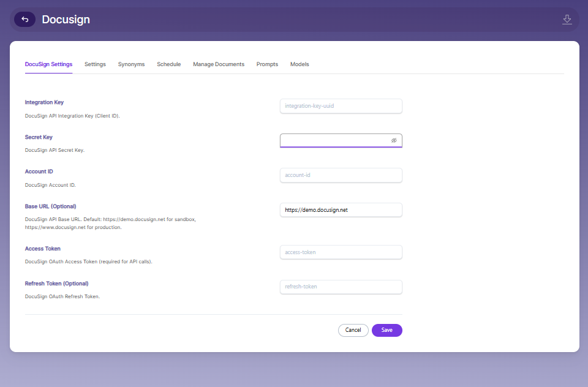Click the 'DocuSign Account ID.' description
588x387 pixels.
tap(50, 185)
